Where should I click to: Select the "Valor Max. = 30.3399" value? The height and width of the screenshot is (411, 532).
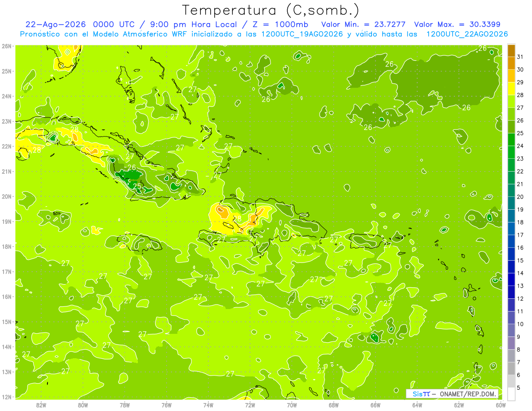pyautogui.click(x=457, y=24)
